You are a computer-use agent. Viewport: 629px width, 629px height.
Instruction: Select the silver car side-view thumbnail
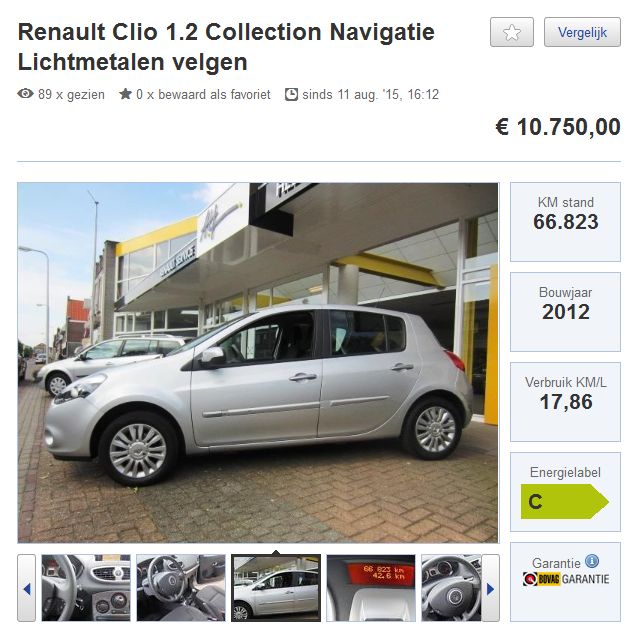[x=276, y=588]
